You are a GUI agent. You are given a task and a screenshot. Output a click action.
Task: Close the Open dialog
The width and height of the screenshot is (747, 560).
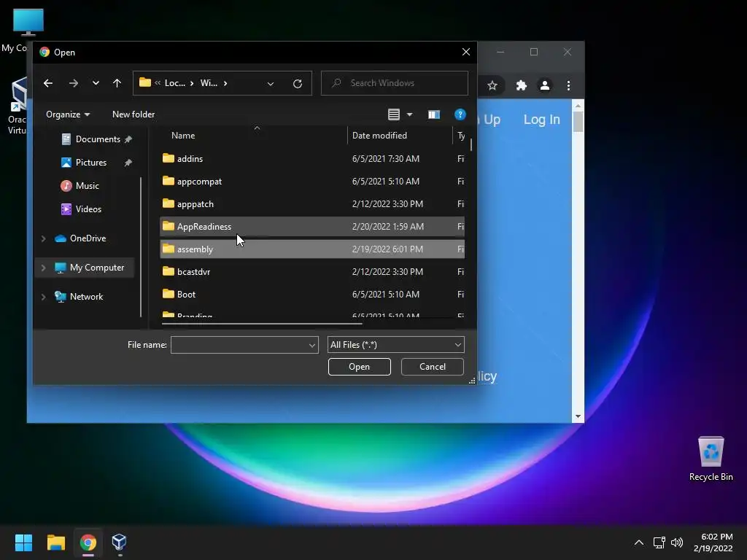(x=466, y=52)
